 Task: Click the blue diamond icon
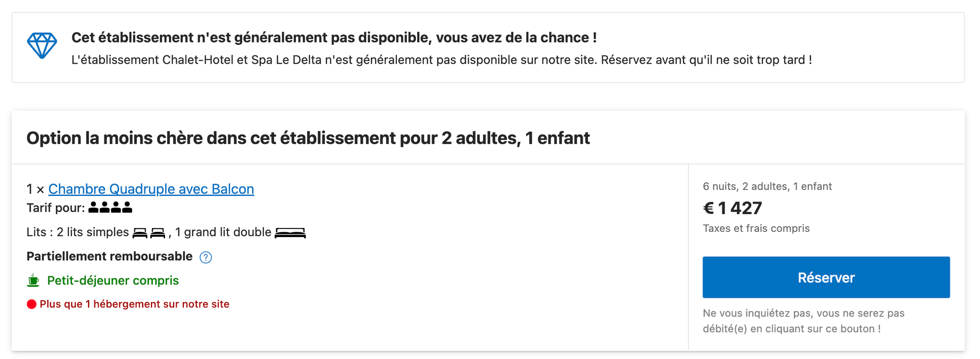(x=42, y=46)
